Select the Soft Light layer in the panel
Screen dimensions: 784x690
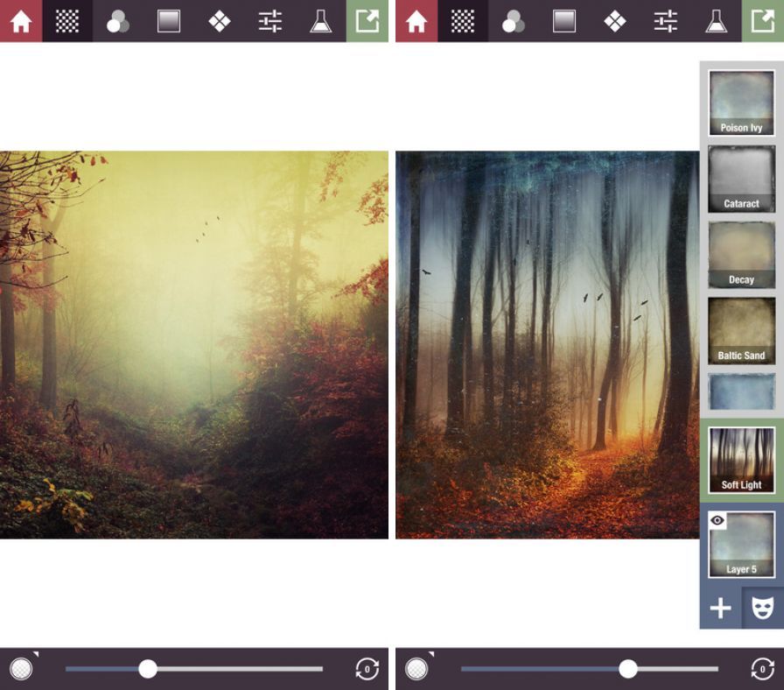tap(741, 460)
